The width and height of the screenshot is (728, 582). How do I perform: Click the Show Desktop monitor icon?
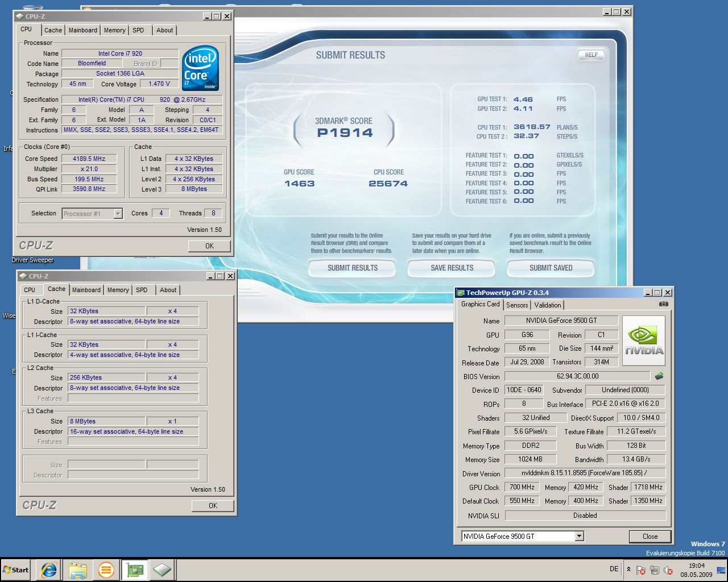click(722, 569)
